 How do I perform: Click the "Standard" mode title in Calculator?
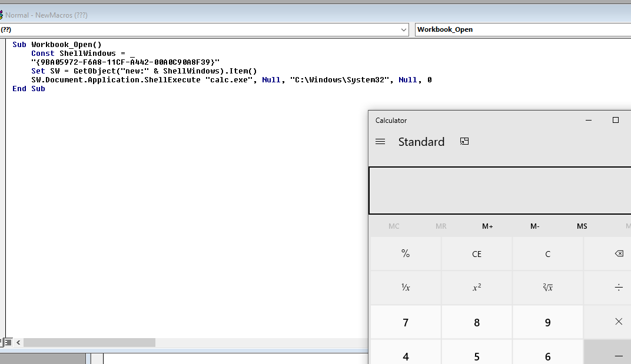coord(421,142)
